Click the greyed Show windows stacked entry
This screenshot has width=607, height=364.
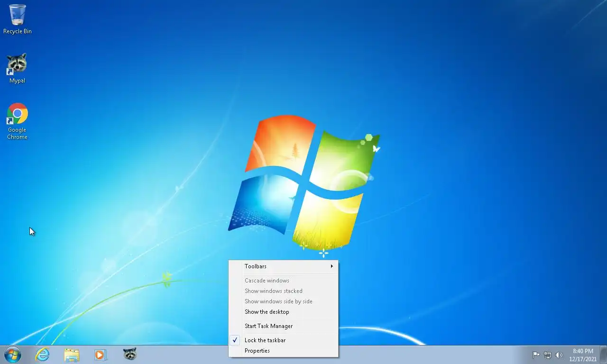click(284, 291)
